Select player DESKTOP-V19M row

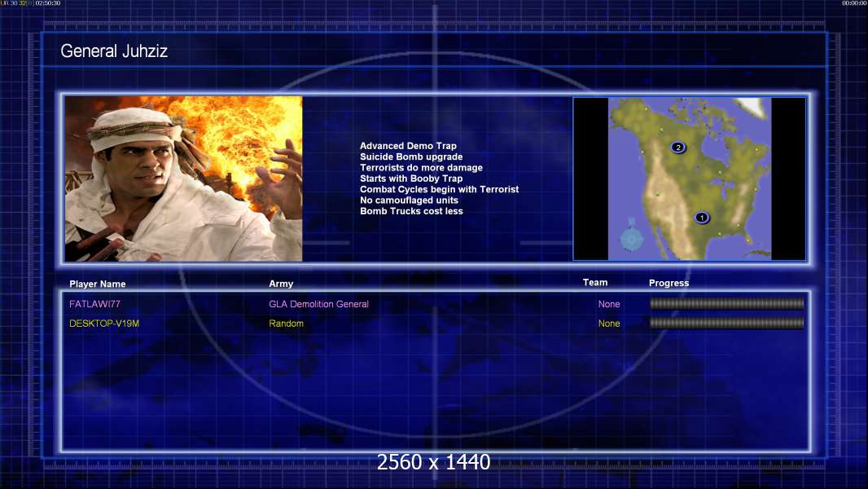(436, 324)
